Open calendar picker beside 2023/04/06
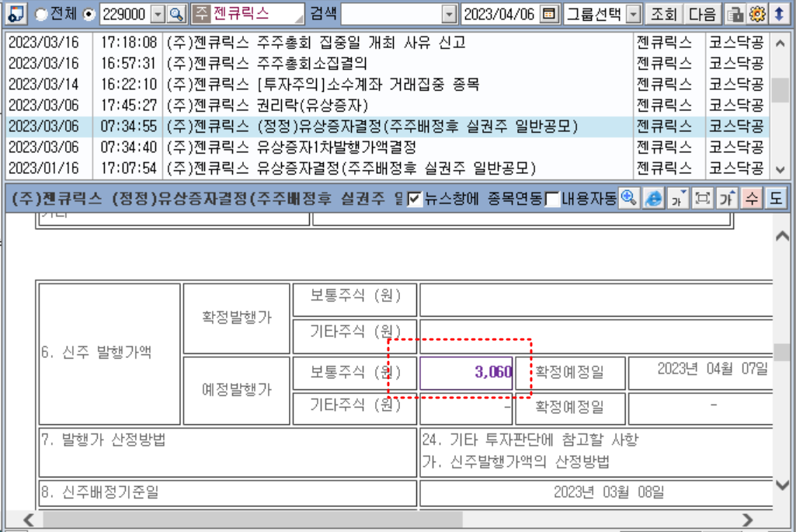 coord(549,14)
